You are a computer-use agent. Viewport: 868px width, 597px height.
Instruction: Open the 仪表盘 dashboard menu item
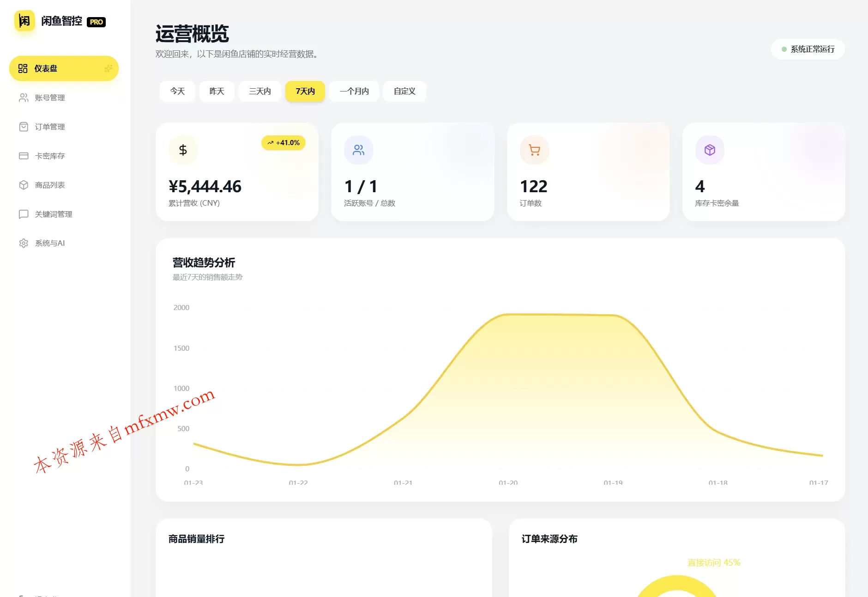[64, 68]
